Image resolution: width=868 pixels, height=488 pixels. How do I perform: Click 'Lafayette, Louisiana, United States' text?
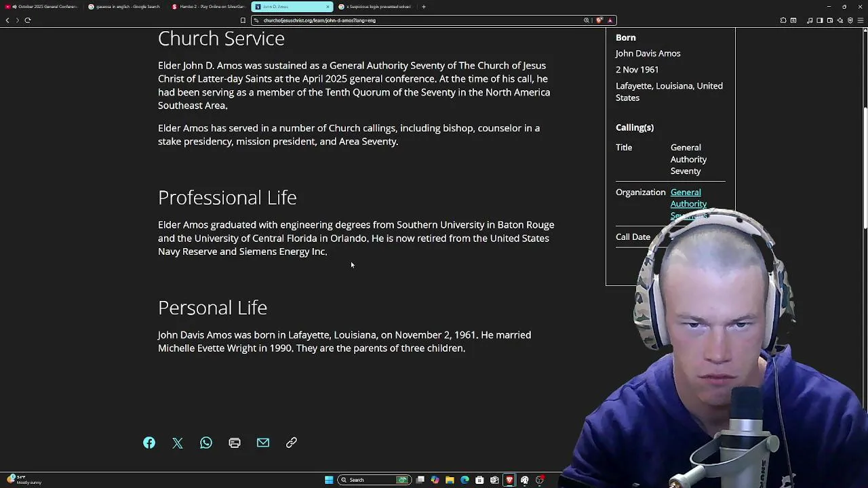pyautogui.click(x=669, y=91)
